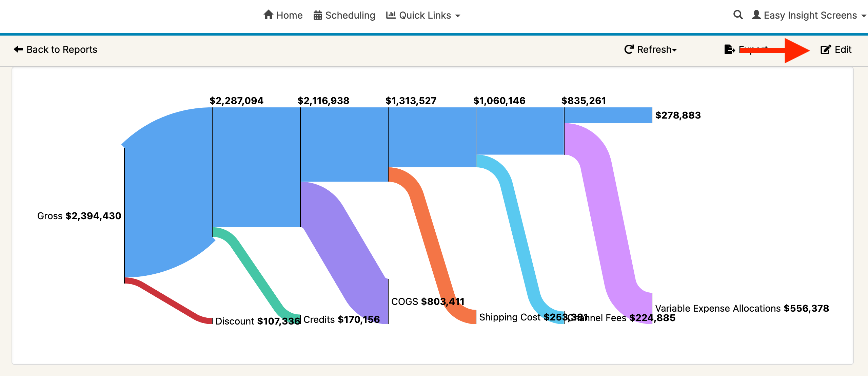This screenshot has width=868, height=376.
Task: Click the Back to Reports arrow icon
Action: point(18,49)
